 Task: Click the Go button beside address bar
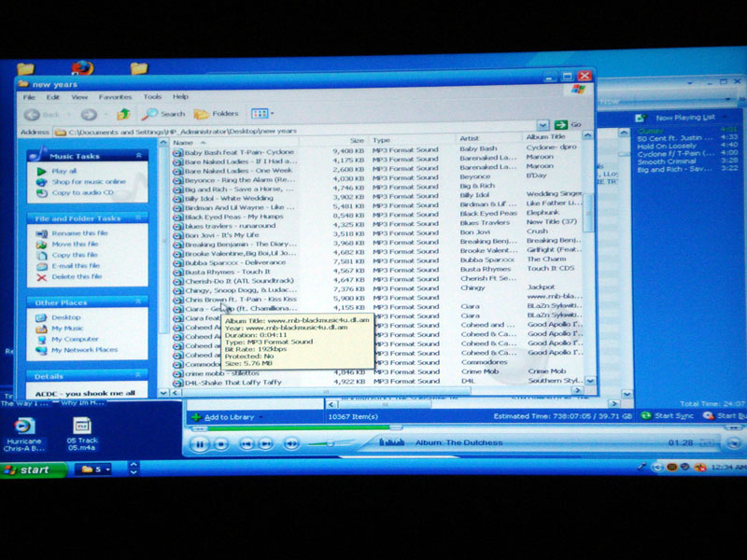point(567,124)
